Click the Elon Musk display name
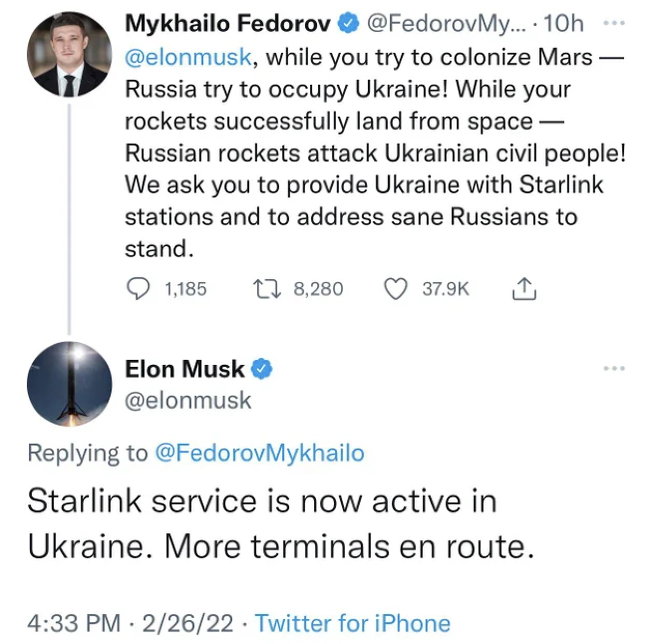The image size is (650, 644). (184, 369)
